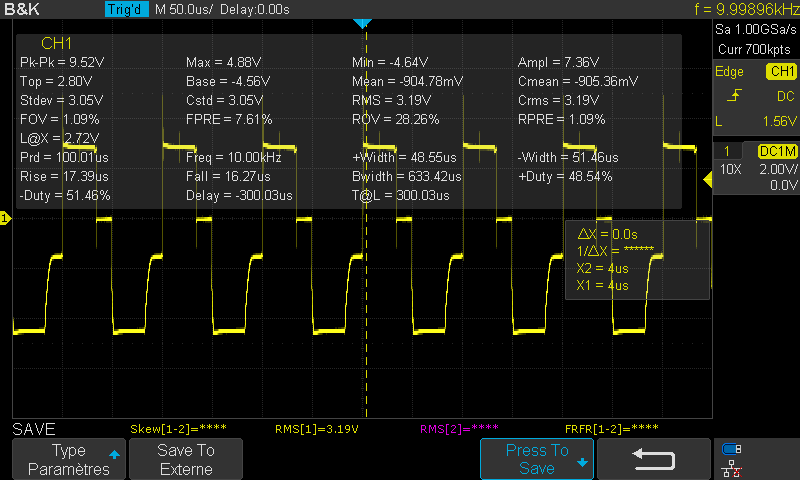This screenshot has width=800, height=480.
Task: Click the Press To Save button
Action: (x=537, y=459)
